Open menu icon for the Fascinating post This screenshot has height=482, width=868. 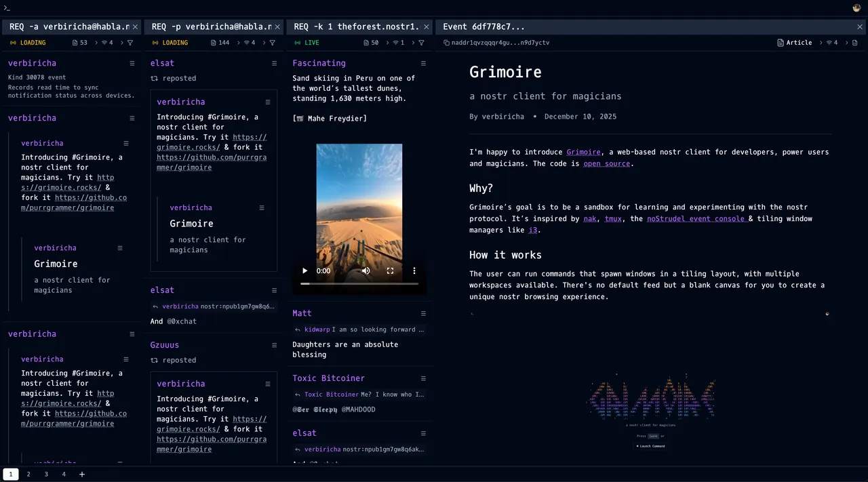coord(423,64)
